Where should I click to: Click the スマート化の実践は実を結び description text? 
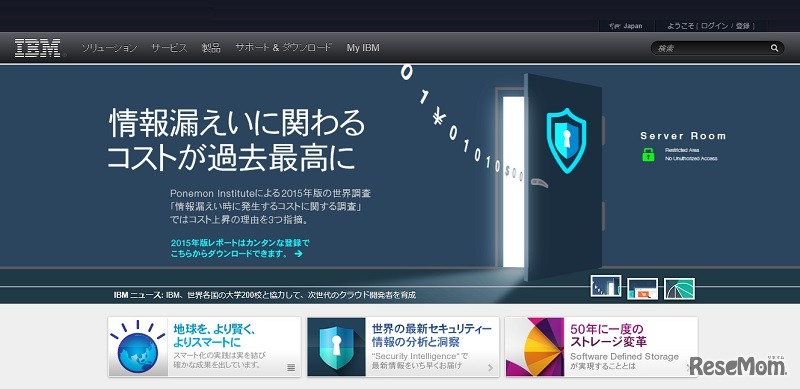(218, 360)
